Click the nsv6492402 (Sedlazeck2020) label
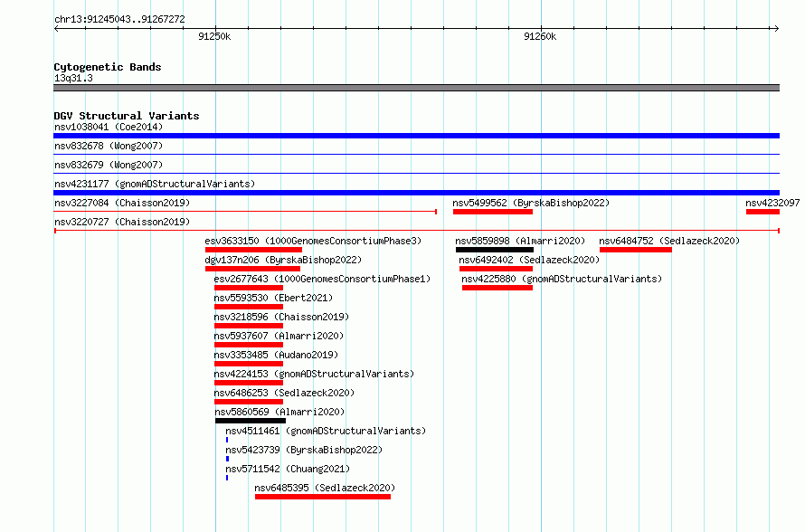The image size is (805, 532). pos(529,260)
